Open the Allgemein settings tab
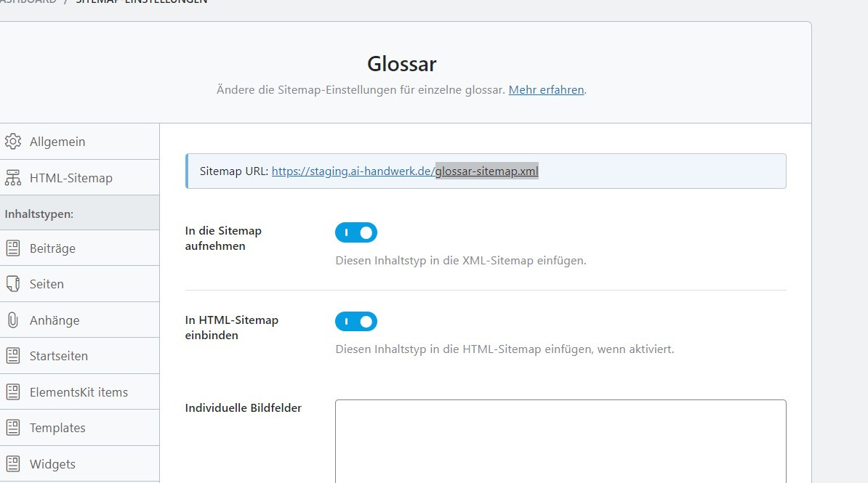The image size is (868, 483). 57,142
